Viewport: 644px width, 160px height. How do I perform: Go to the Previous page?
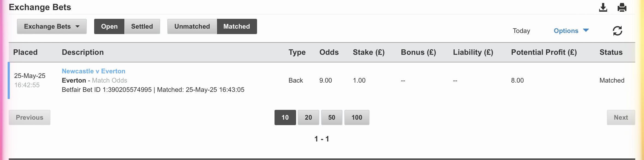coord(29,117)
